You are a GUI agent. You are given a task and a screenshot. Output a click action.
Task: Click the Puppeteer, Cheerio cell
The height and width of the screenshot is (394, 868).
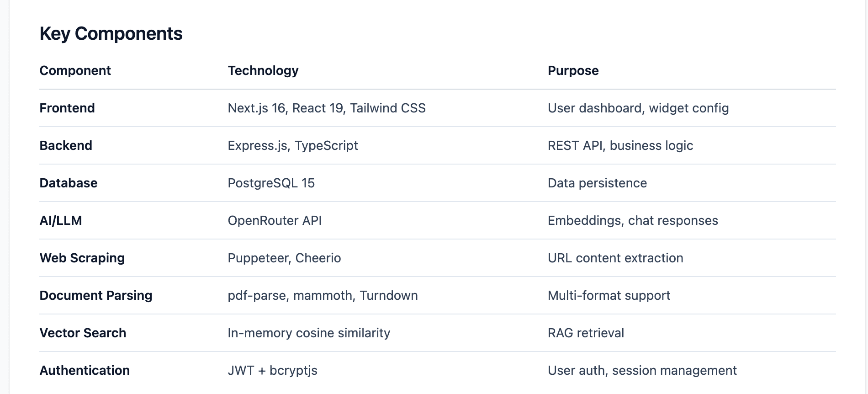[x=284, y=258]
